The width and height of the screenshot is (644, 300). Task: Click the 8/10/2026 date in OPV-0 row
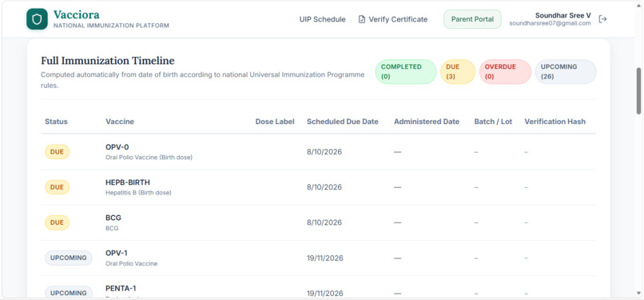(324, 152)
